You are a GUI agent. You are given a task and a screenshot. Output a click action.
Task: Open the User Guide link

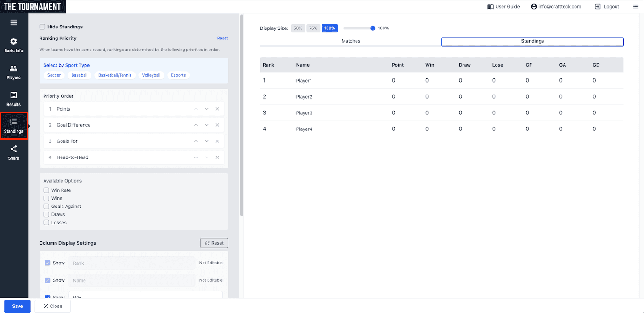pos(503,6)
